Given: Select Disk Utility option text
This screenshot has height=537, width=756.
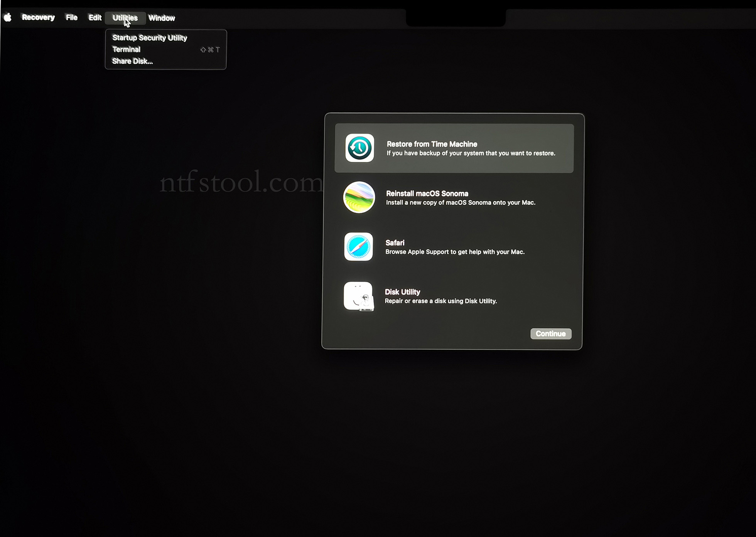Looking at the screenshot, I should 402,292.
